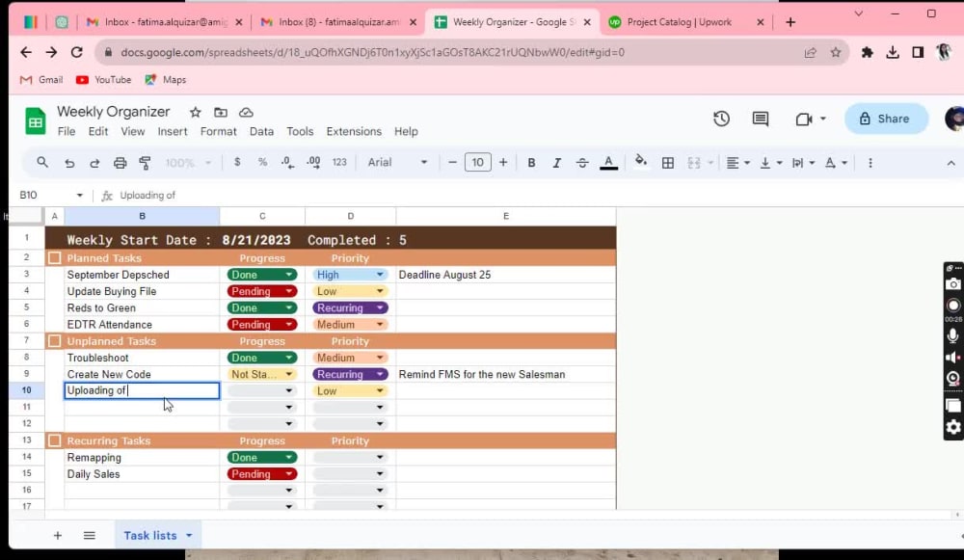The height and width of the screenshot is (560, 964).
Task: Open search in the menus
Action: [42, 162]
